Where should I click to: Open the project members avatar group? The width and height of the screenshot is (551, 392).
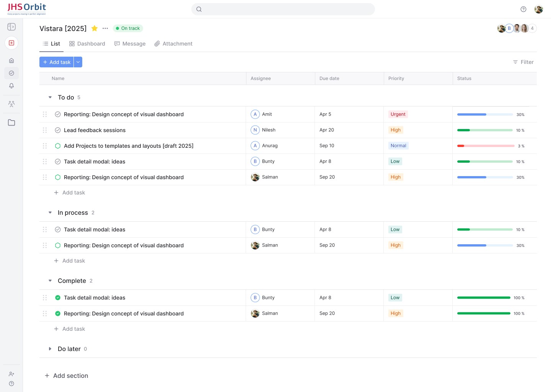point(517,28)
